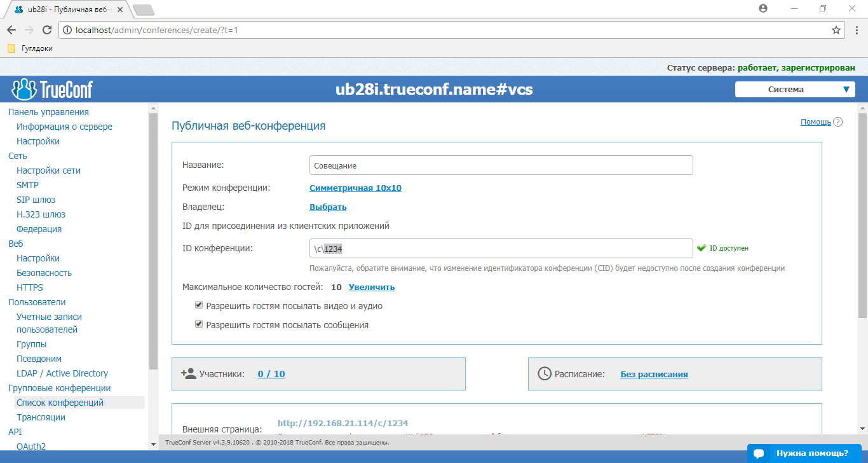
Task: Click the participants add-person icon
Action: 188,373
